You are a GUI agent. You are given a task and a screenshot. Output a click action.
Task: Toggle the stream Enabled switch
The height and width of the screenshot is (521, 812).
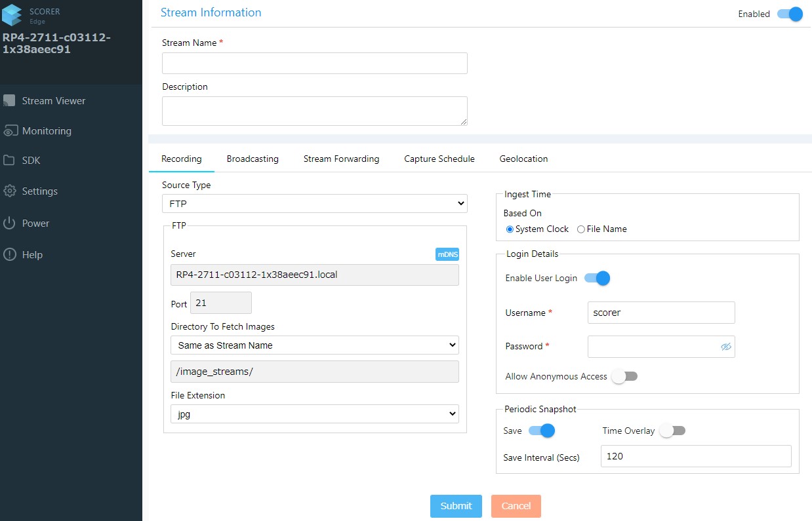pyautogui.click(x=790, y=14)
